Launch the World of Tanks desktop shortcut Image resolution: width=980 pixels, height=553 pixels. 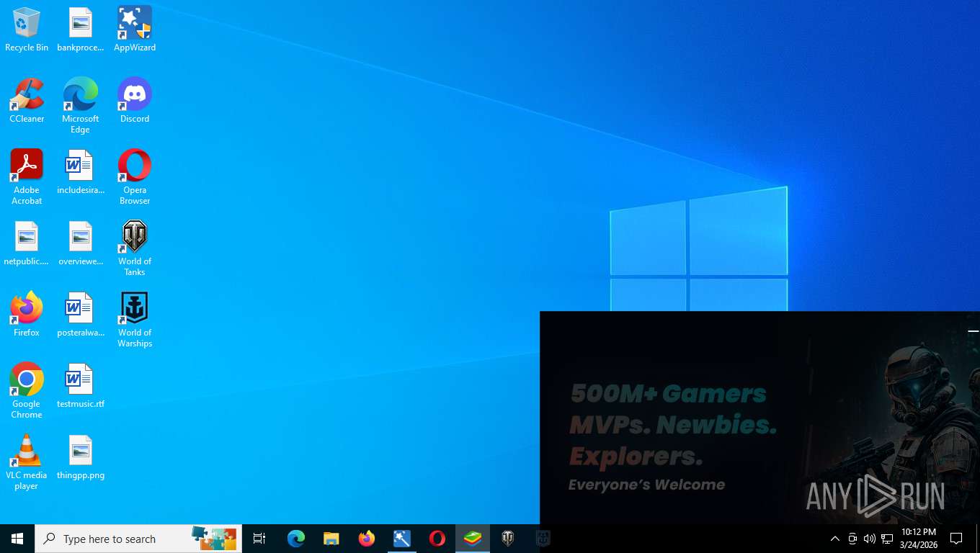coord(135,248)
